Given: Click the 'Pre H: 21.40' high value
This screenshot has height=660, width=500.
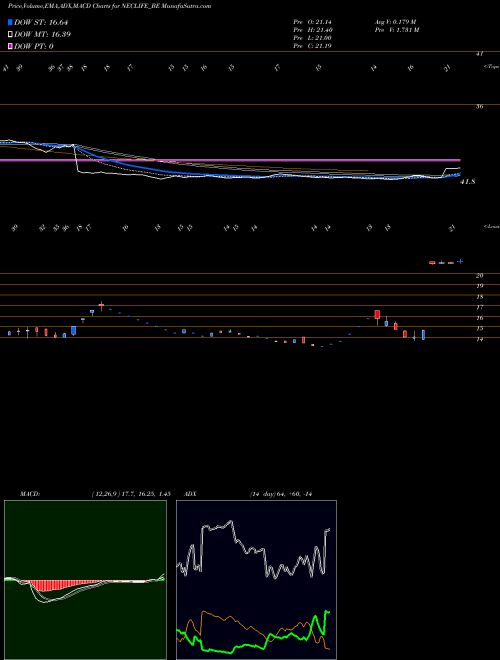Looking at the screenshot, I should (x=312, y=30).
